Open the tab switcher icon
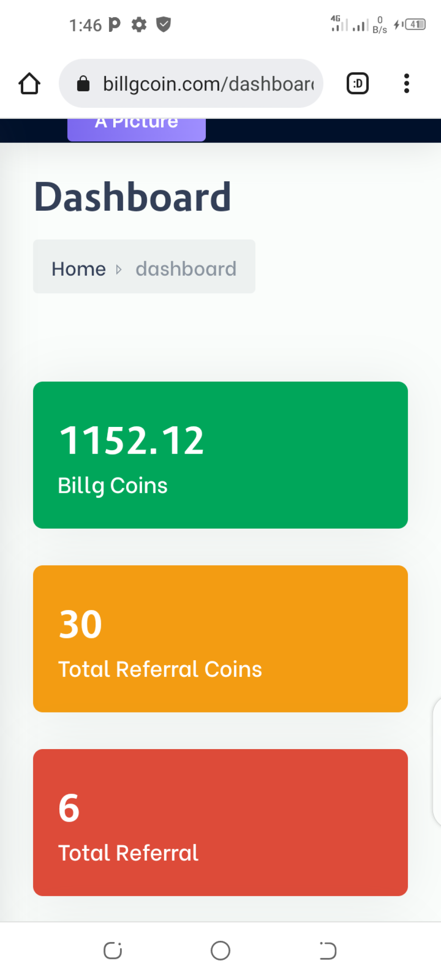 357,83
